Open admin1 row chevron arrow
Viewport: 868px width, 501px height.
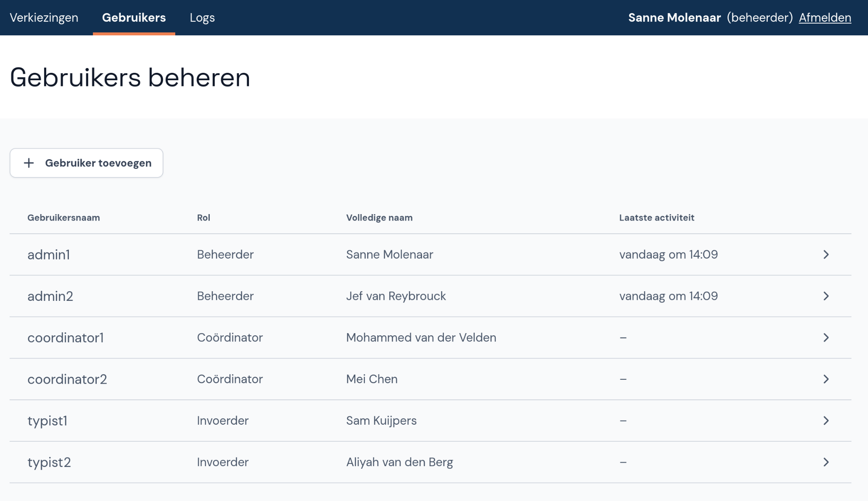pos(826,255)
